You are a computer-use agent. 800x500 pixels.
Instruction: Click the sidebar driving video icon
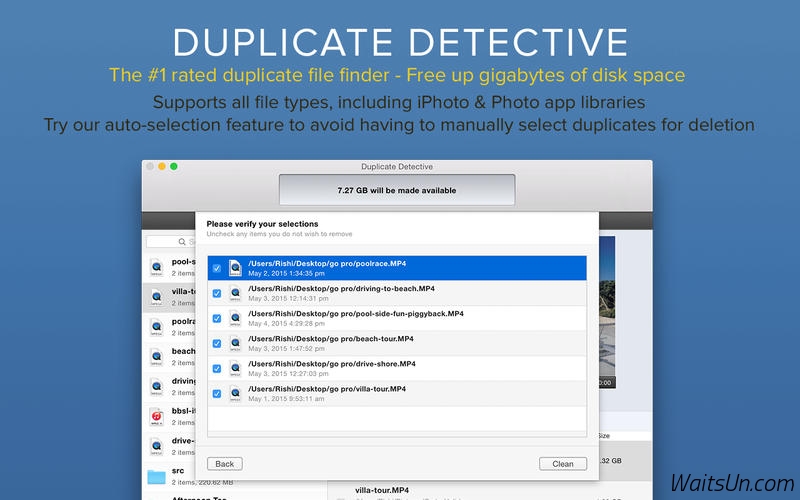click(157, 386)
